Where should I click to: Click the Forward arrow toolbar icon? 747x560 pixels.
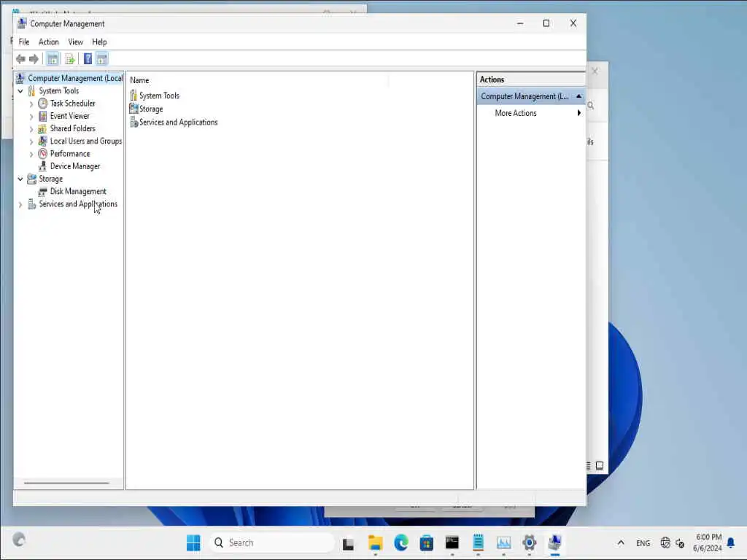[34, 59]
